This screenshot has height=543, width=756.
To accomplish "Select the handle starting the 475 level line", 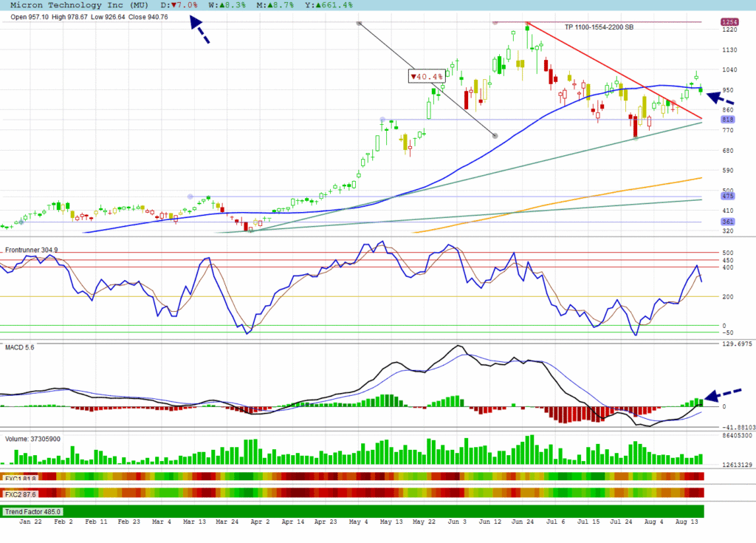I will click(x=190, y=197).
